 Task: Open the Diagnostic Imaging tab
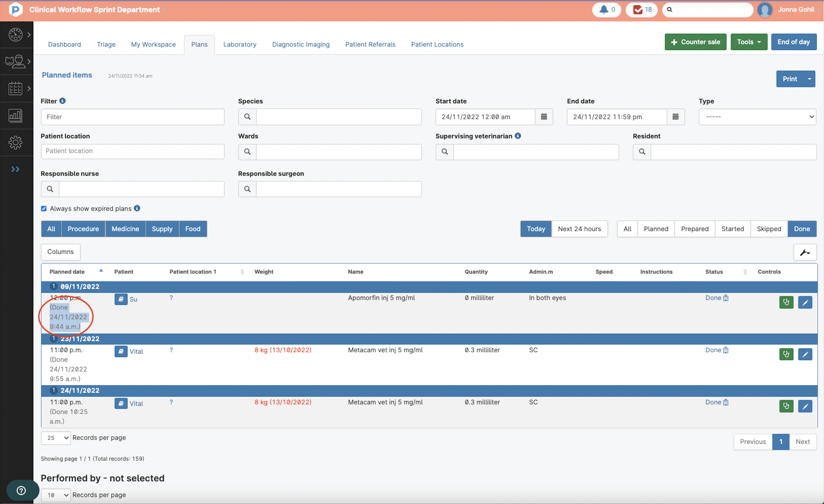[301, 44]
